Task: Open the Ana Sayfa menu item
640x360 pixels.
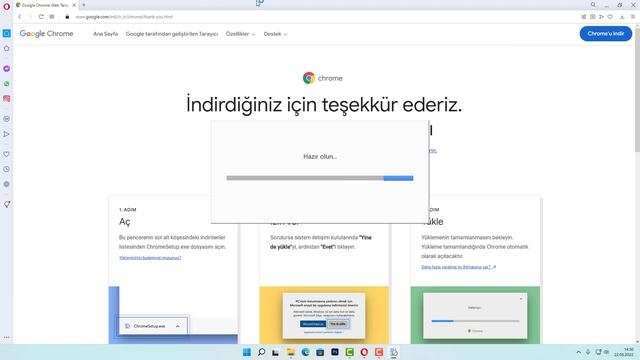Action: coord(105,34)
